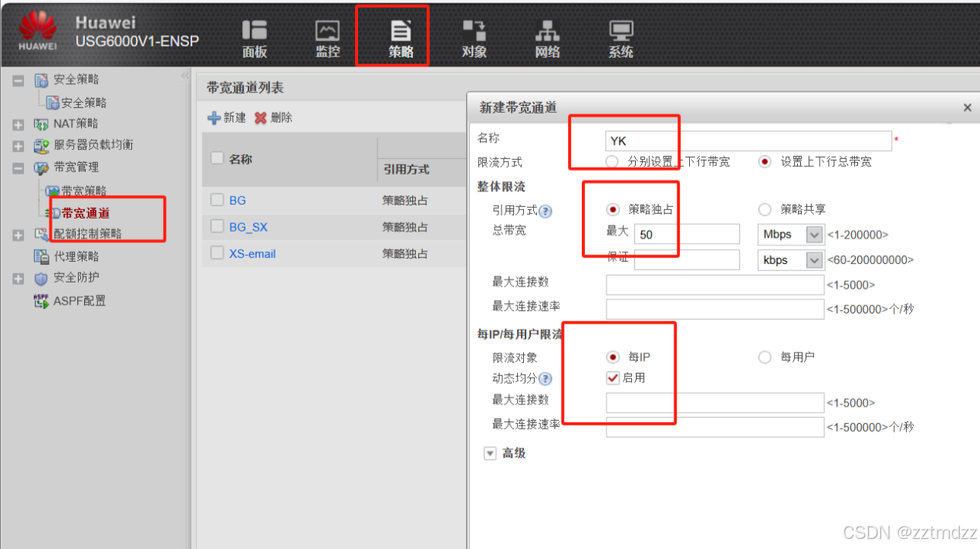Open the 系统 system tab
The height and width of the screenshot is (549, 980).
coord(621,39)
